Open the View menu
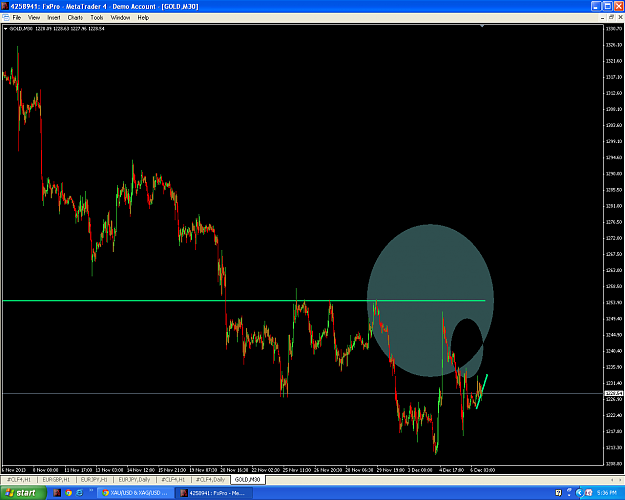This screenshot has width=625, height=500. (34, 18)
